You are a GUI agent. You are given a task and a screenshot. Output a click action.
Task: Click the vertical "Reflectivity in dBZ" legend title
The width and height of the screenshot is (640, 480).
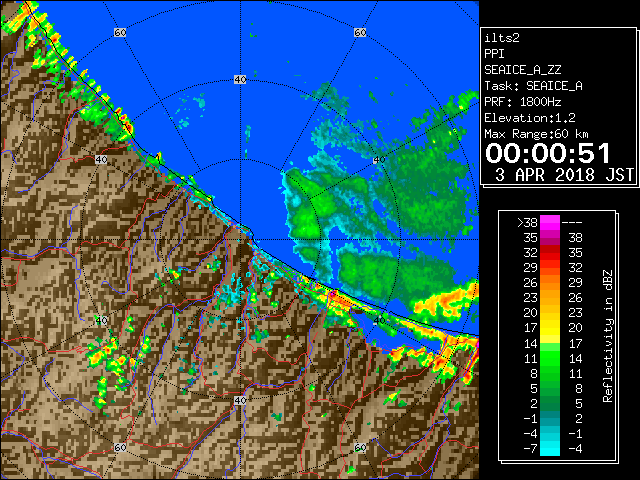(607, 336)
